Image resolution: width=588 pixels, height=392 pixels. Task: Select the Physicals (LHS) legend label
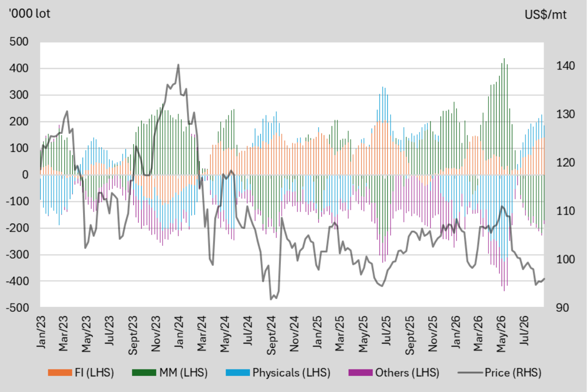point(292,373)
